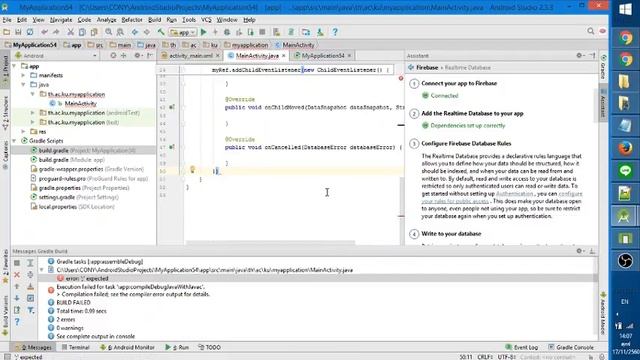Switch to the MyApplication54 editor tab
Viewport: 640px width, 360px height.
click(323, 56)
